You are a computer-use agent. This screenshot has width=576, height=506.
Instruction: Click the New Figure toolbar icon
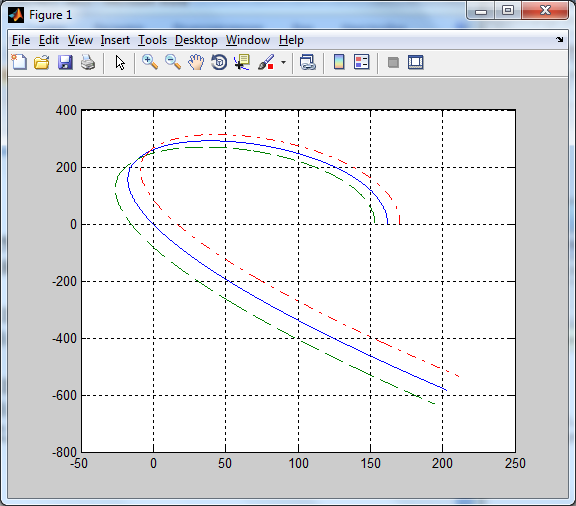click(19, 62)
